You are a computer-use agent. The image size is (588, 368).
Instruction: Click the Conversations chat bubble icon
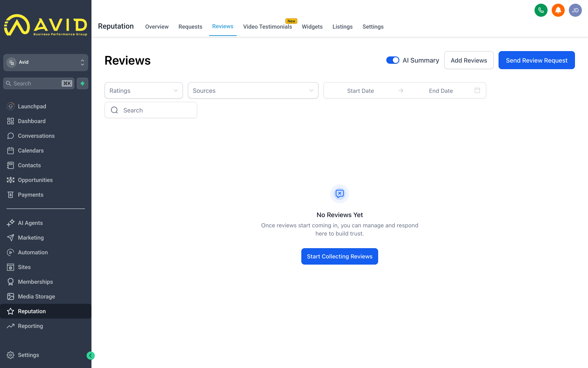click(10, 136)
